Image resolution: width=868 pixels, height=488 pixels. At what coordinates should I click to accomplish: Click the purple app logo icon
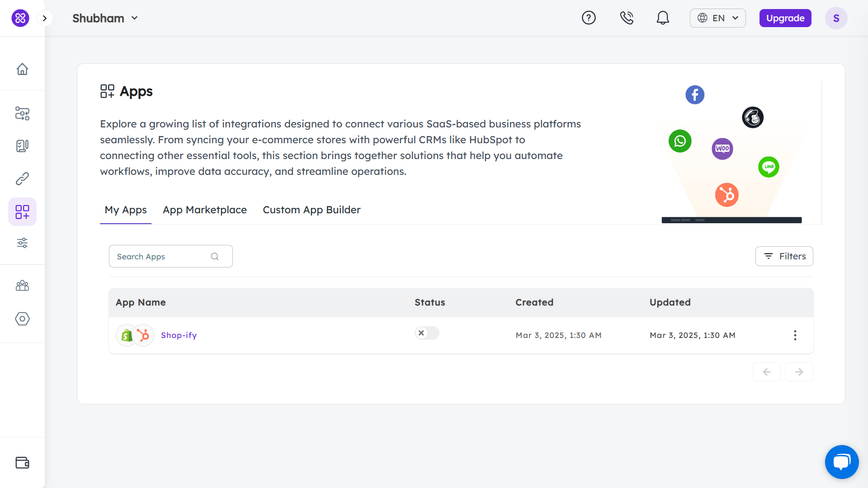click(20, 18)
